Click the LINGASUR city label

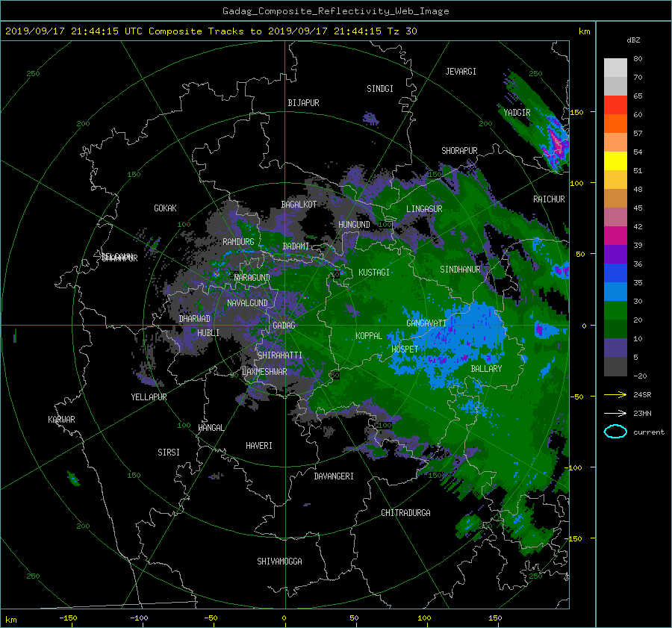424,209
